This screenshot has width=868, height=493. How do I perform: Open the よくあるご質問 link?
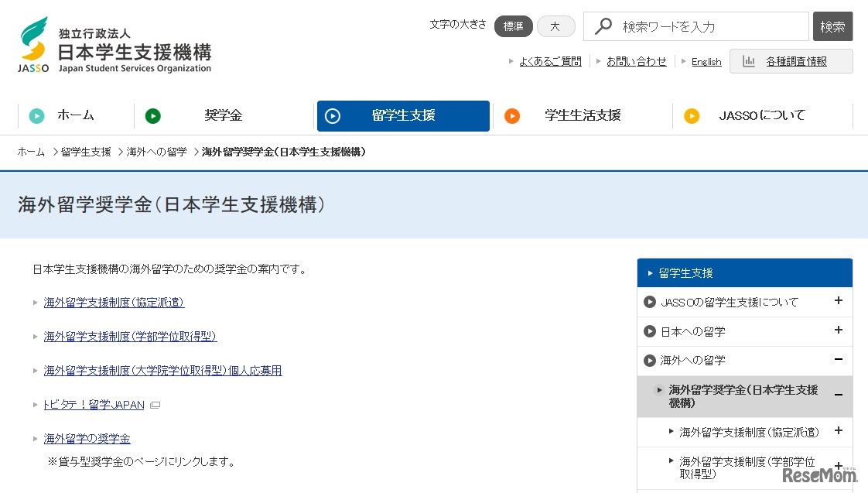pos(550,60)
